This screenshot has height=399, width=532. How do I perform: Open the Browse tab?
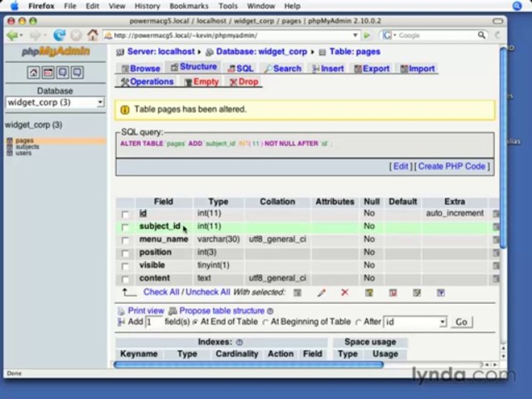click(x=141, y=69)
